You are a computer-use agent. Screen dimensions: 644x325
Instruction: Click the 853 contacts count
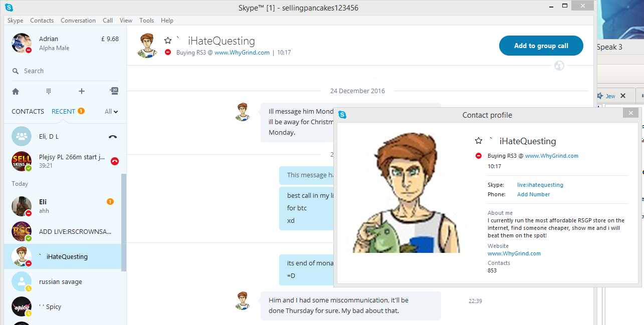[492, 270]
